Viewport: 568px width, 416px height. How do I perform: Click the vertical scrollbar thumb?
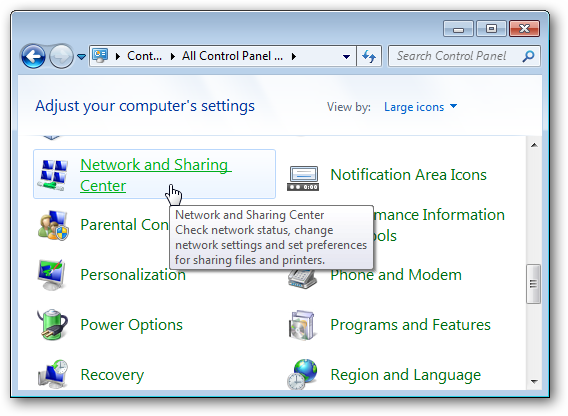pos(533,283)
